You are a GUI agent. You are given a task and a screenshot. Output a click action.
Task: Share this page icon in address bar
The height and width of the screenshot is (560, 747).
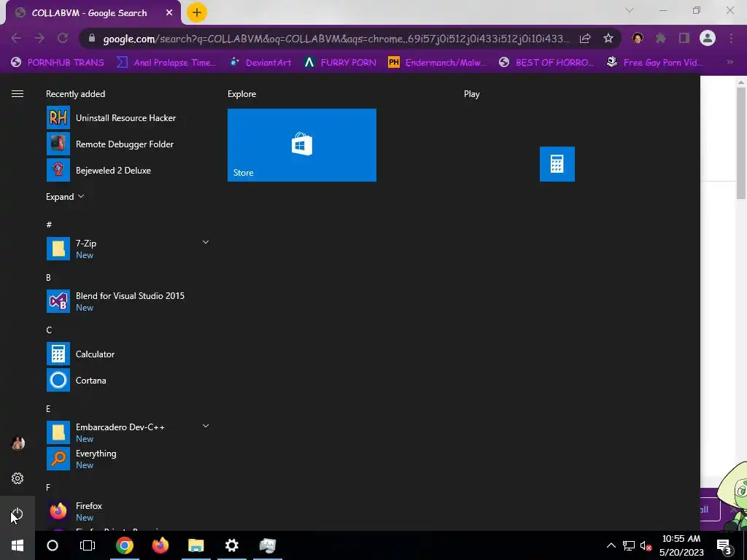585,39
